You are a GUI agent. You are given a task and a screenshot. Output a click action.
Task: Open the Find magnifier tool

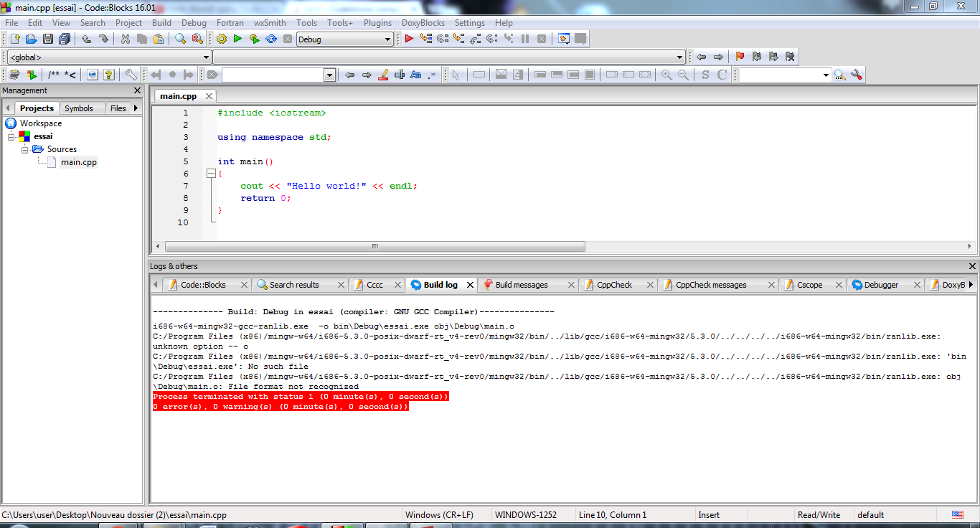point(181,39)
